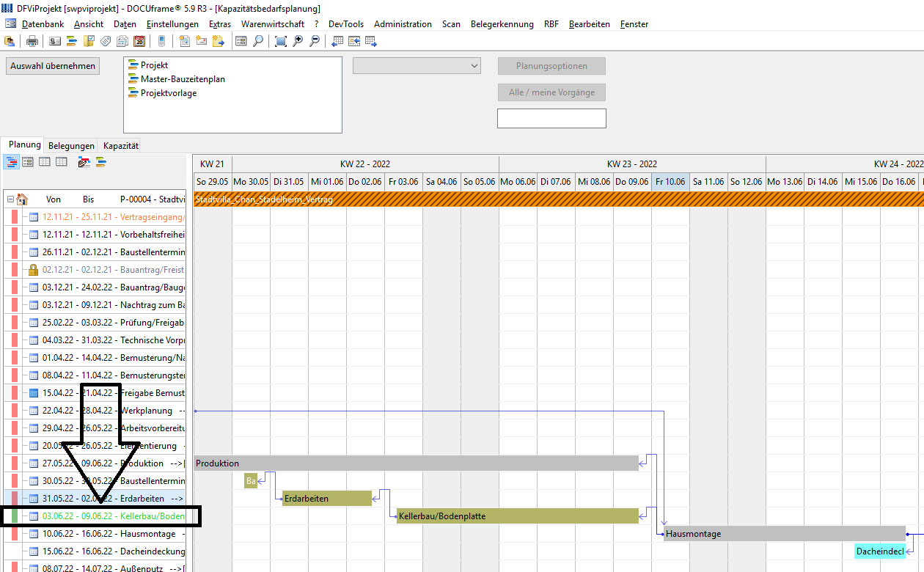
Task: Click the Mo 06.06 date column header
Action: (x=518, y=181)
